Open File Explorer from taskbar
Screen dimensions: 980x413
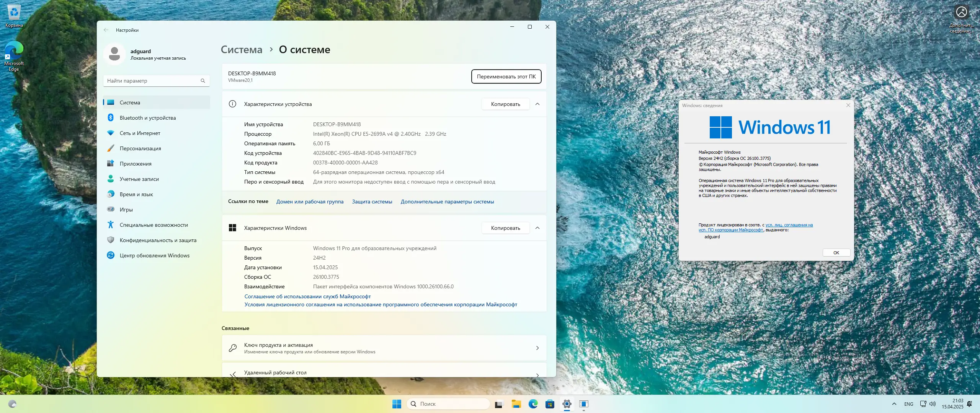515,403
